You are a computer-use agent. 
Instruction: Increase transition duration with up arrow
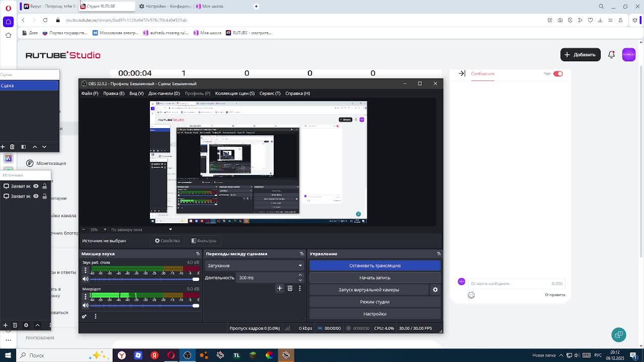pyautogui.click(x=300, y=275)
